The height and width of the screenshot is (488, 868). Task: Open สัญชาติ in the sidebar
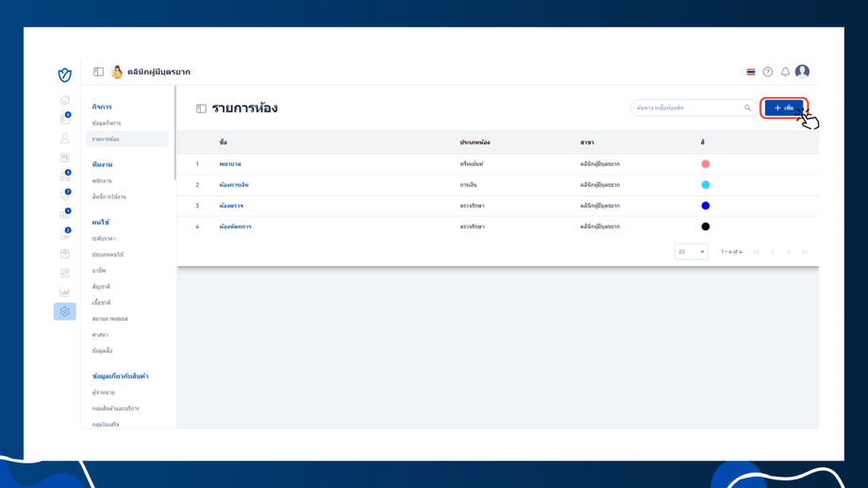[101, 286]
